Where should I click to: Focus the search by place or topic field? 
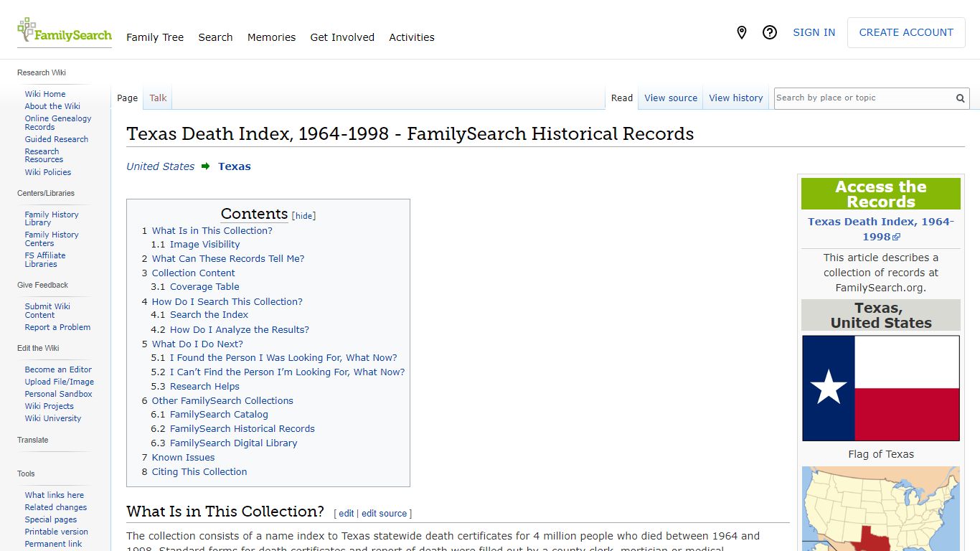point(864,98)
